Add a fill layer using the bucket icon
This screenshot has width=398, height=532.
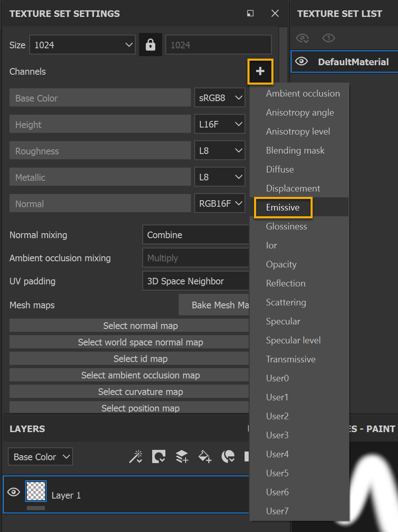(205, 456)
